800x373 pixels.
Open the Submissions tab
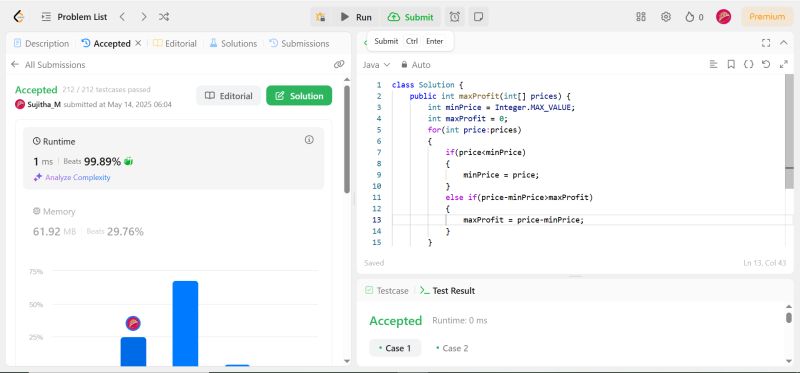[x=299, y=43]
